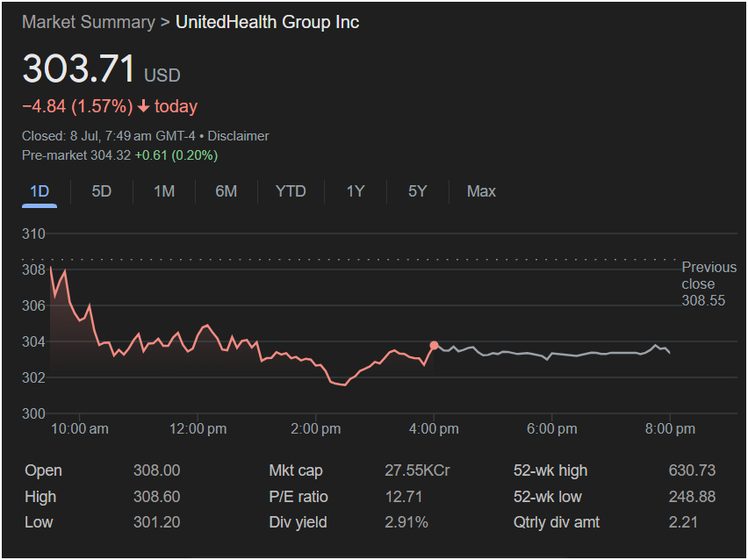Open the 1M chart range
Screen dimensions: 748x560
coord(164,191)
